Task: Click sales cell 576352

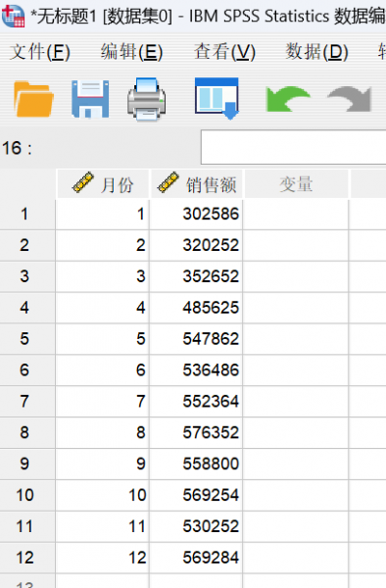Action: [x=196, y=432]
